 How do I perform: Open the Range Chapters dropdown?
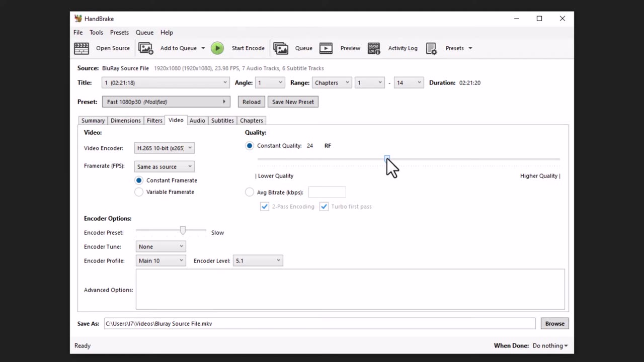(332, 83)
